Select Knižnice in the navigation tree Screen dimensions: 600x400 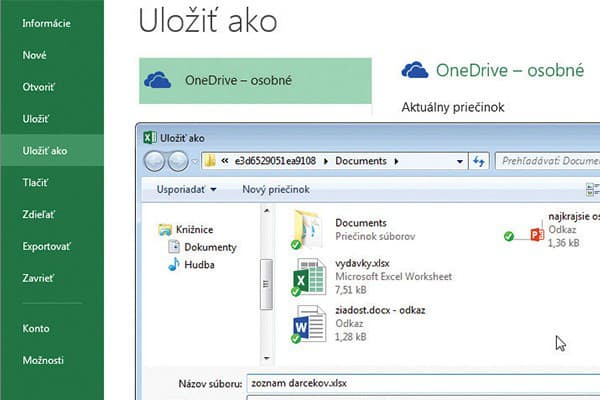[186, 230]
